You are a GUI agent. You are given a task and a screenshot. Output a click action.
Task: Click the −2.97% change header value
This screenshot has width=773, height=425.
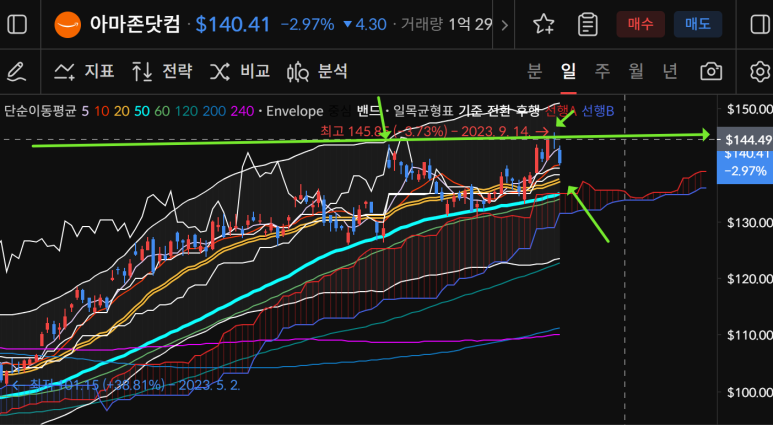tap(308, 25)
